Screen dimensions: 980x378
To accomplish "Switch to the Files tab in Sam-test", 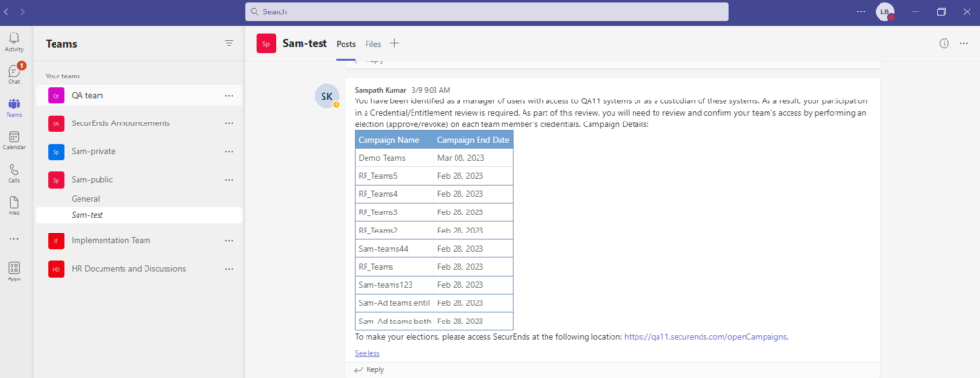I will pos(373,44).
